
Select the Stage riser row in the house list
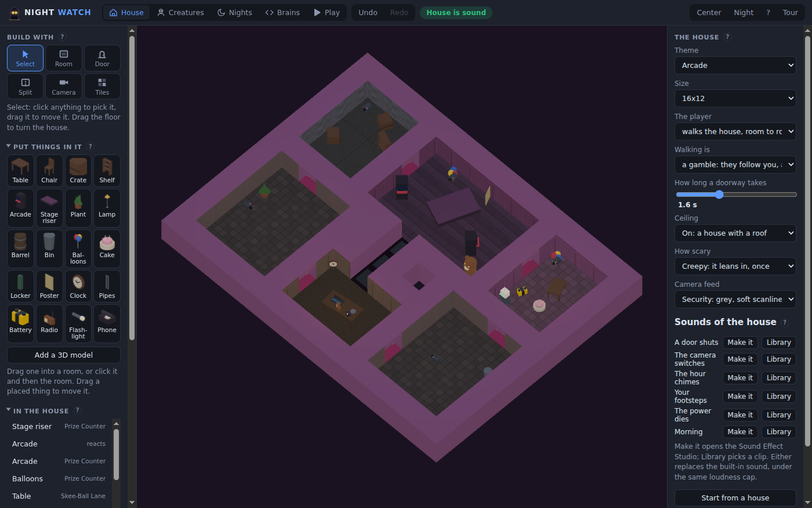(59, 427)
